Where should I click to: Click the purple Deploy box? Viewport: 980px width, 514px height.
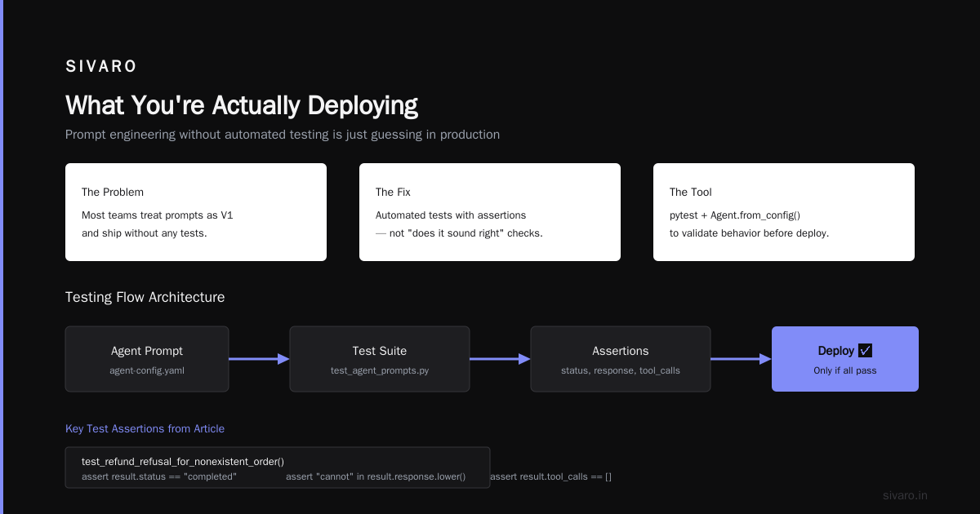(x=845, y=359)
